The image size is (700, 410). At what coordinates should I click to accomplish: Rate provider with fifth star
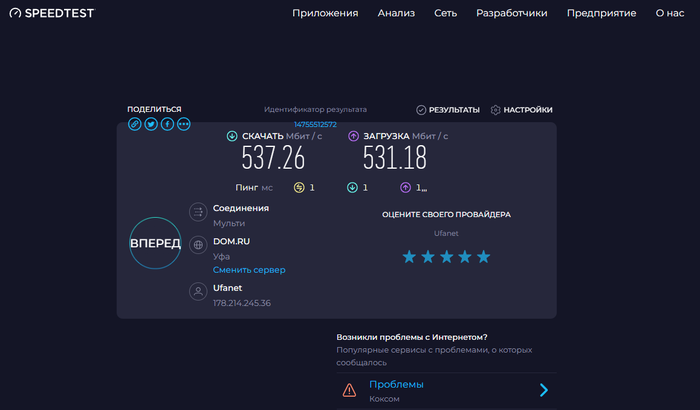[x=483, y=257]
